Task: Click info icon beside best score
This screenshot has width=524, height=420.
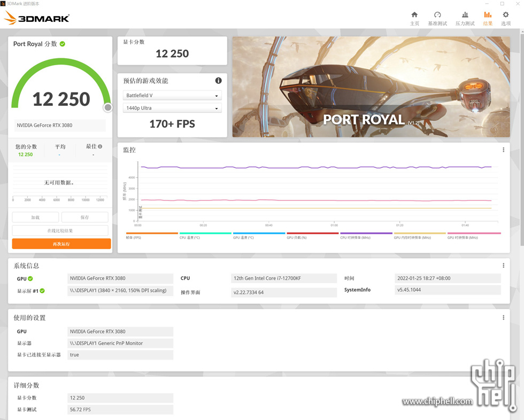Action: click(101, 146)
